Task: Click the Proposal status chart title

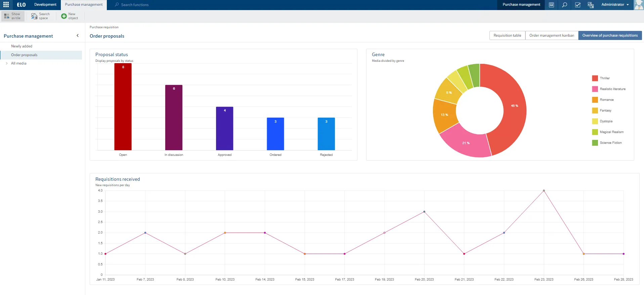Action: (112, 54)
